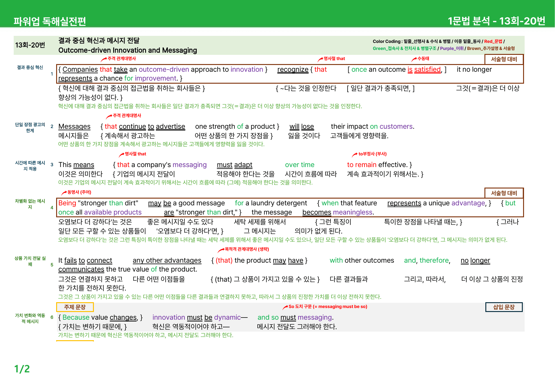Viewport: 555px width, 392px height.
Task: Click the '가치 변화와 역동적 메시지' summary label
Action: [30, 318]
